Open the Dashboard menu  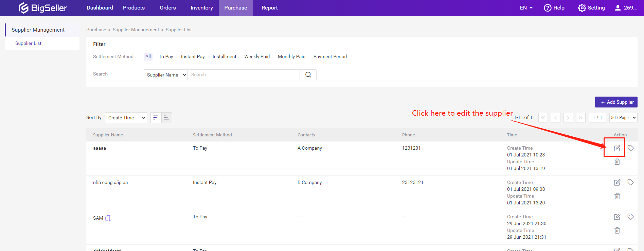[100, 8]
